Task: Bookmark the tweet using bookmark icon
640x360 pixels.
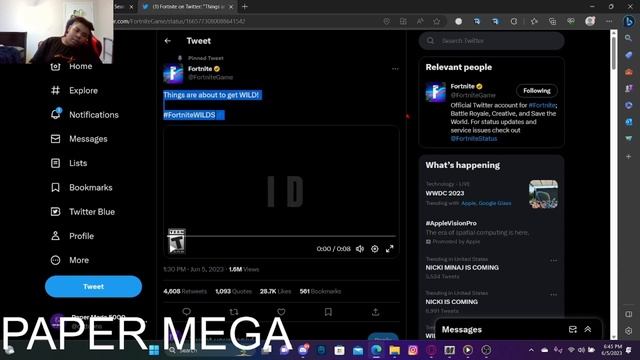Action: [x=328, y=312]
